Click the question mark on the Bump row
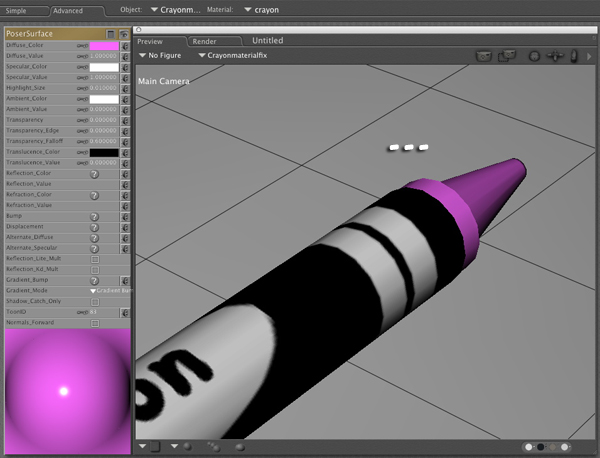The height and width of the screenshot is (458, 600). (95, 217)
